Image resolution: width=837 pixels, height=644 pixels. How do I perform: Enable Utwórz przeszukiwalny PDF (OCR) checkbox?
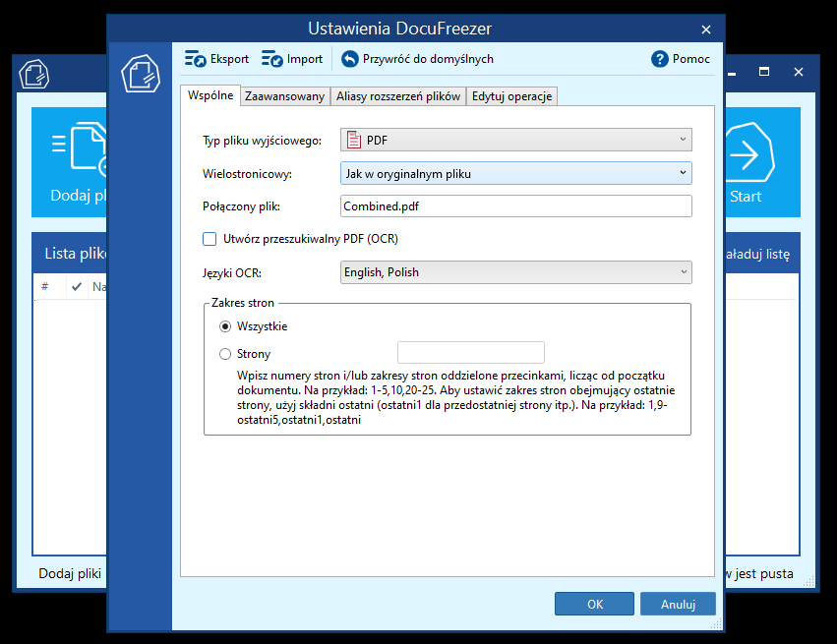tap(209, 239)
